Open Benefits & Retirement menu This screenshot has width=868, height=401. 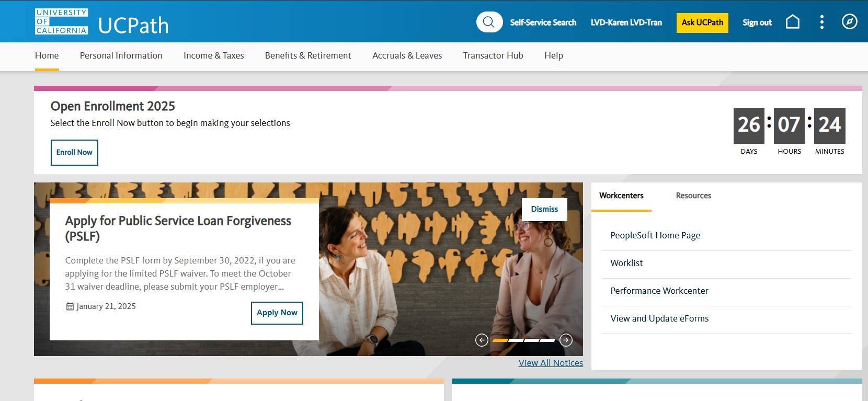[x=308, y=55]
